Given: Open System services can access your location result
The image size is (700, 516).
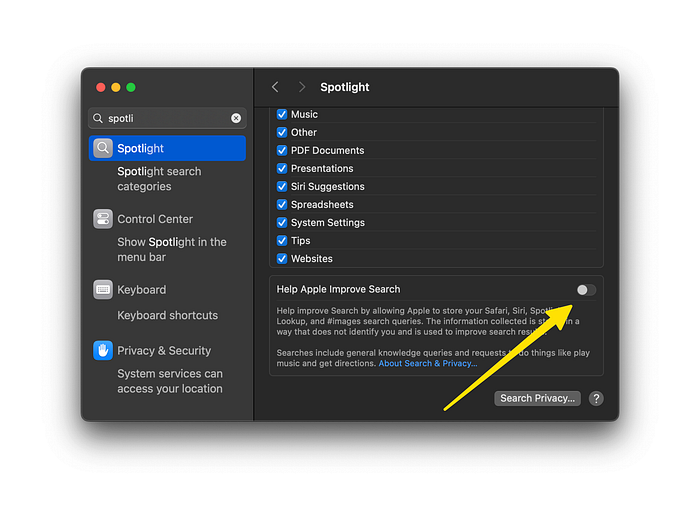Looking at the screenshot, I should pos(170,381).
